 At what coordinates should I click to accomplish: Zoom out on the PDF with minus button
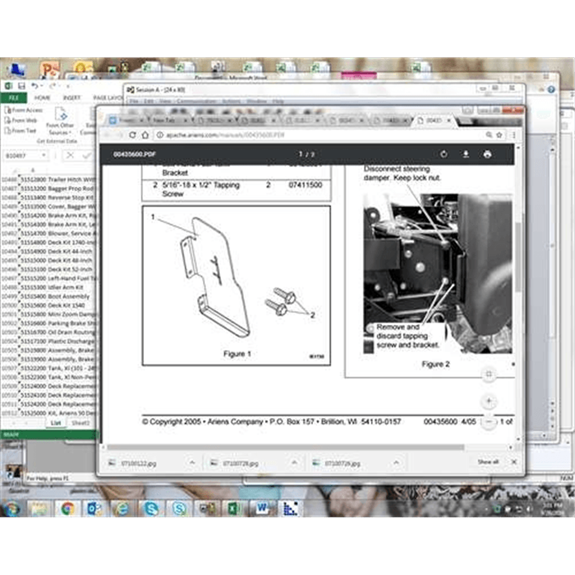(x=488, y=422)
